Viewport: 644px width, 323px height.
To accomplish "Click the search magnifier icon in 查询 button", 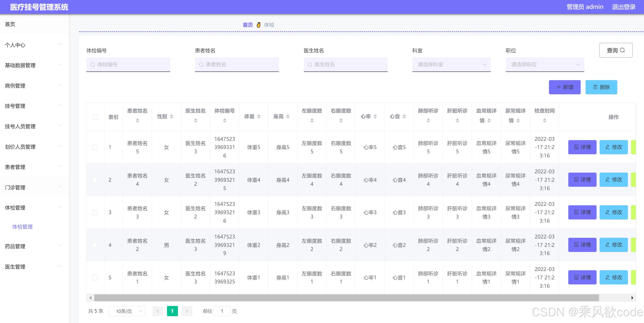I will pos(622,50).
